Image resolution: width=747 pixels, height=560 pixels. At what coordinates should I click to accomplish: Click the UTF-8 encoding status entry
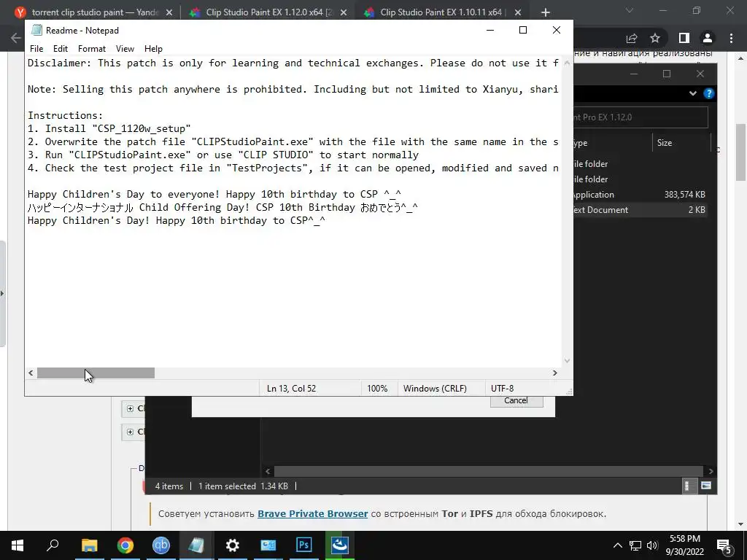502,389
